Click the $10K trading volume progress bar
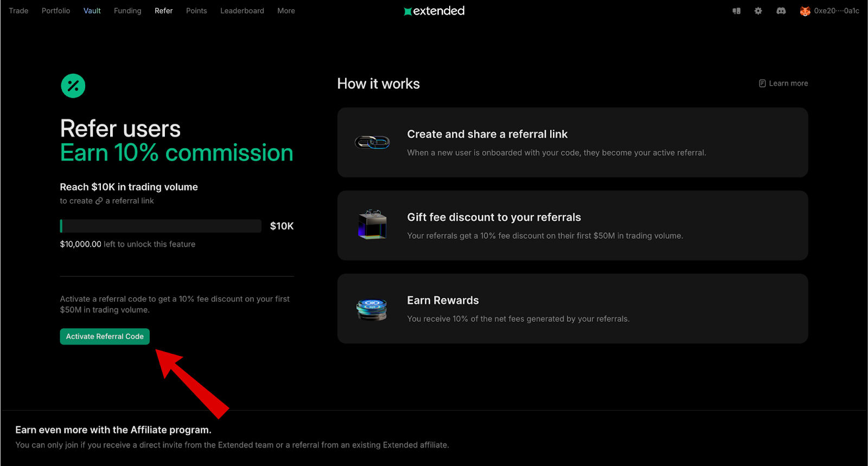The image size is (868, 466). 161,226
